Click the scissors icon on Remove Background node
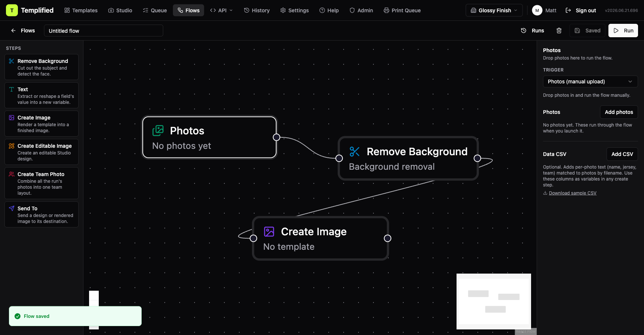 [x=354, y=151]
